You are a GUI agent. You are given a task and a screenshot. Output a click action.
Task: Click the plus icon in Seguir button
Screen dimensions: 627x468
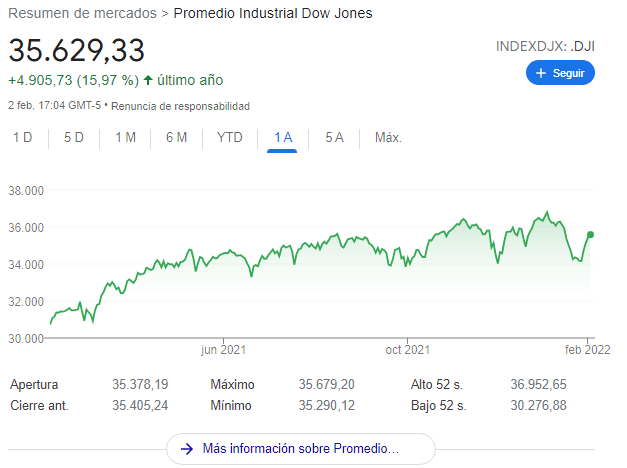point(541,73)
